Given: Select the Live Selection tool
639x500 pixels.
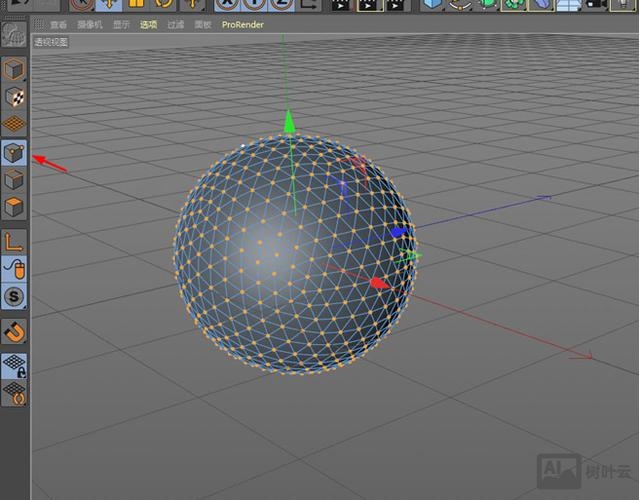Looking at the screenshot, I should [x=81, y=4].
